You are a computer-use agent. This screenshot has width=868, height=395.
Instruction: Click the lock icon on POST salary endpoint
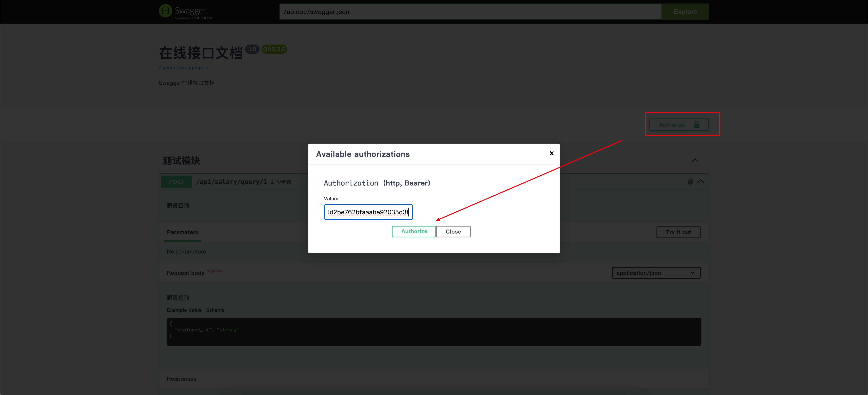690,181
